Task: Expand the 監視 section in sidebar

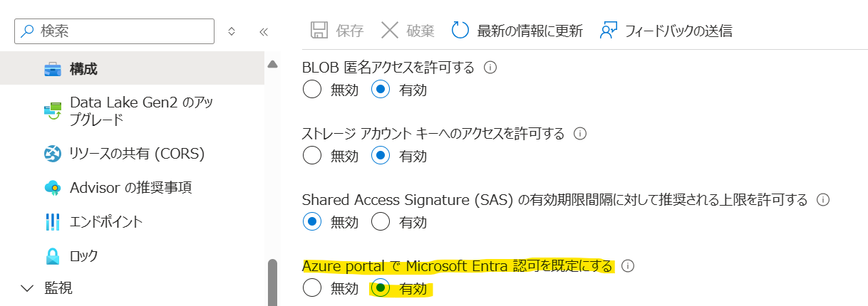Action: coord(28,288)
